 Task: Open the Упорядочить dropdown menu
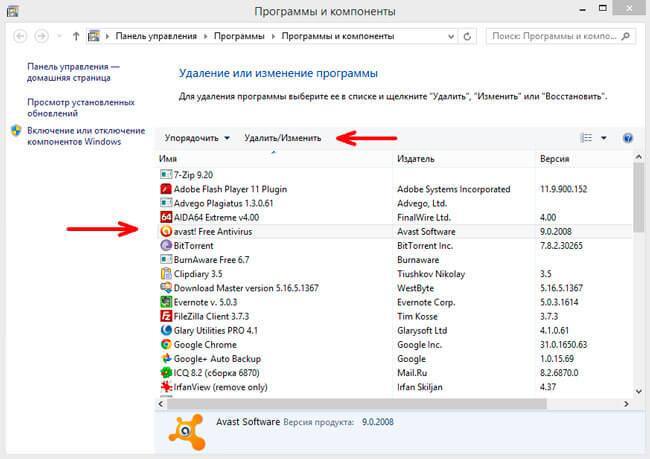(197, 138)
